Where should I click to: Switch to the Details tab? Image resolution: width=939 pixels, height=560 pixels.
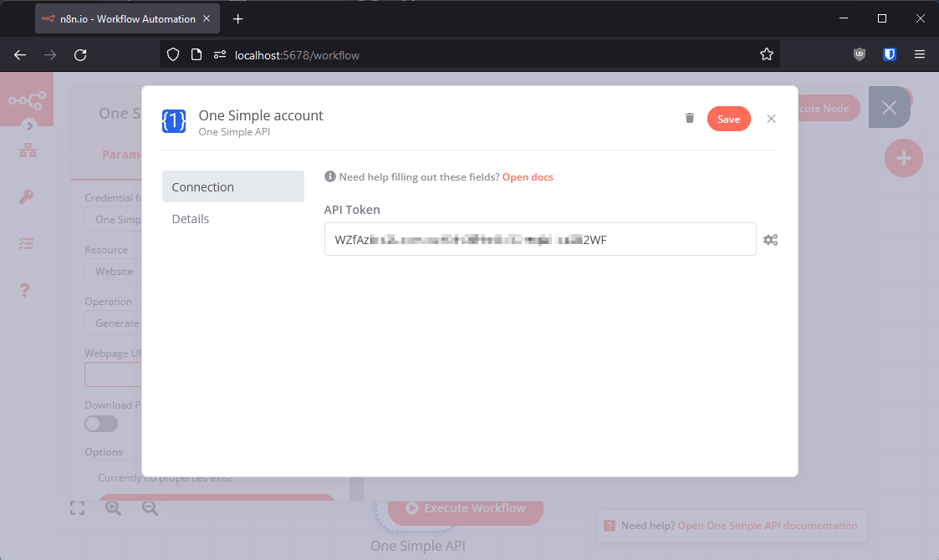pos(191,219)
